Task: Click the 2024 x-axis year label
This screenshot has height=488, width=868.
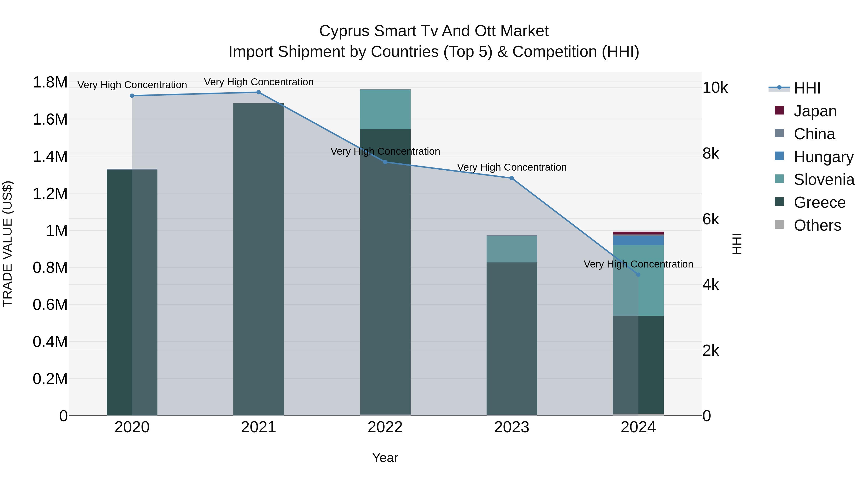Action: [638, 427]
